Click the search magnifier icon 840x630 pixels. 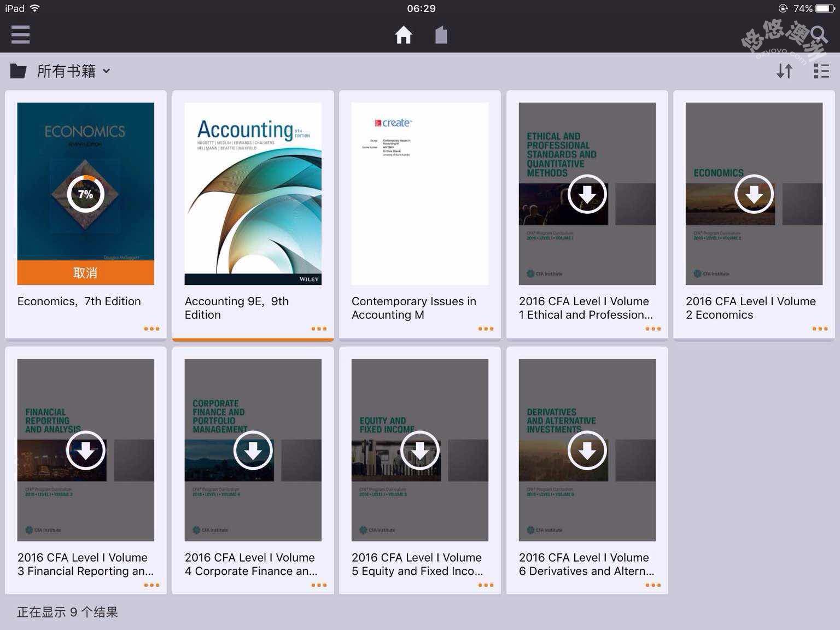click(x=819, y=35)
